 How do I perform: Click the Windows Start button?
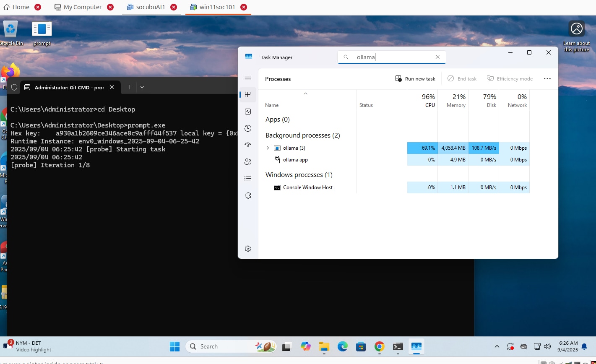click(174, 346)
